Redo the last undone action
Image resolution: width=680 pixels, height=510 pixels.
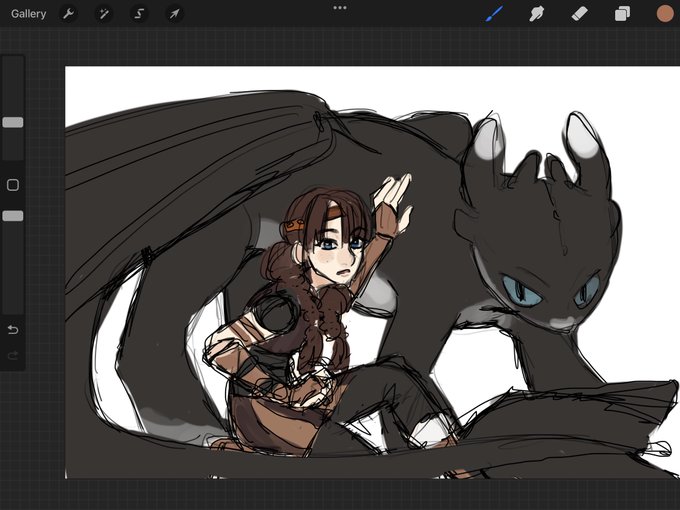click(x=13, y=356)
